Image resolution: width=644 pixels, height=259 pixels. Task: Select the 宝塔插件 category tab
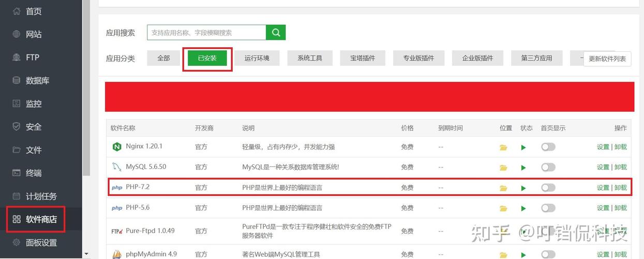pyautogui.click(x=363, y=58)
